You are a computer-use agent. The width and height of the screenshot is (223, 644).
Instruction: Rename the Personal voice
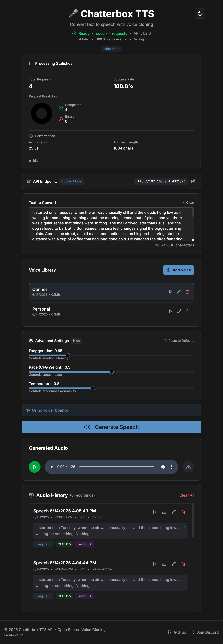(179, 311)
